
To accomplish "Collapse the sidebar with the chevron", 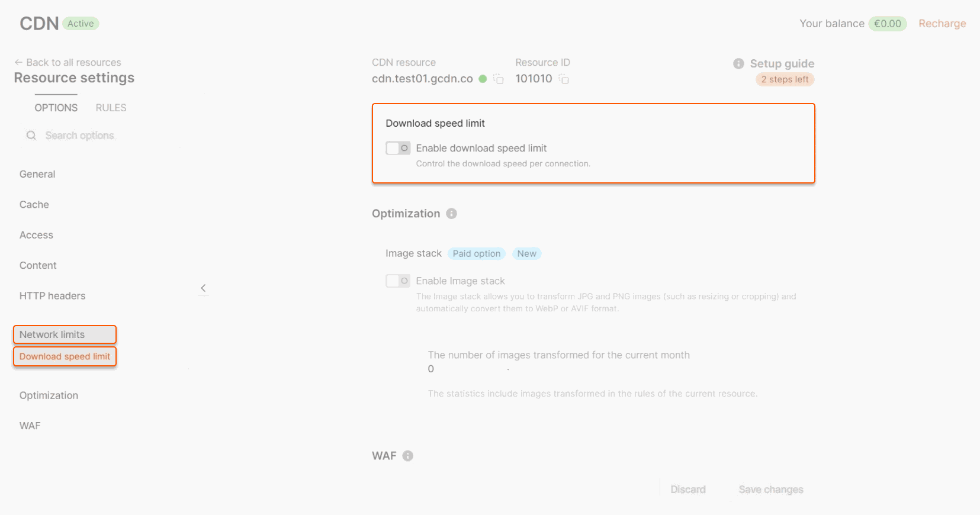I will [x=203, y=288].
